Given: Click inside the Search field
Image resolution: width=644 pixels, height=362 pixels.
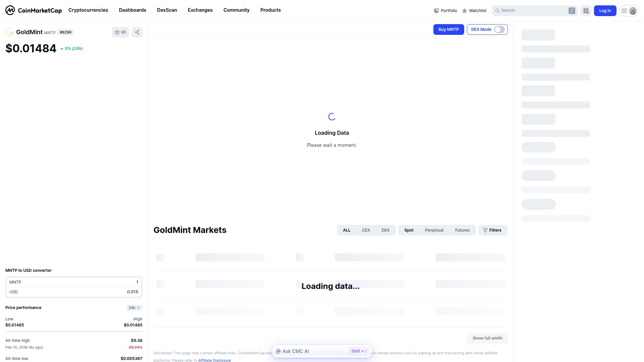Looking at the screenshot, I should (533, 10).
